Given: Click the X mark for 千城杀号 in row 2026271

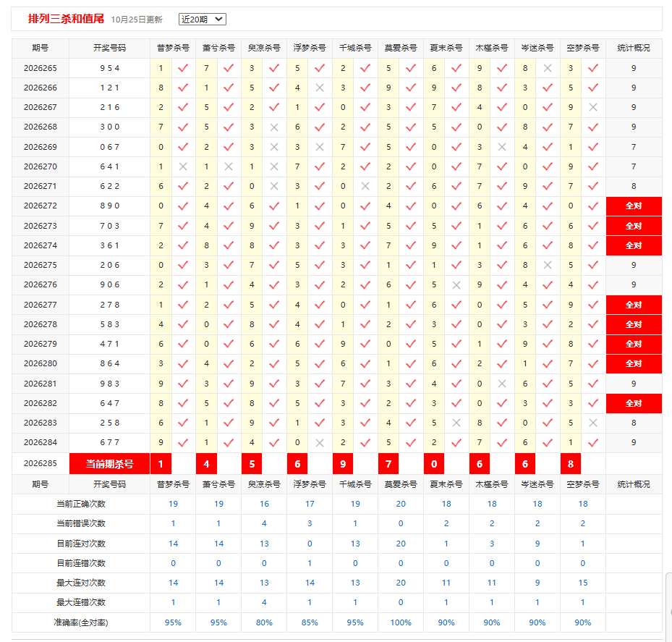Looking at the screenshot, I should click(x=365, y=186).
